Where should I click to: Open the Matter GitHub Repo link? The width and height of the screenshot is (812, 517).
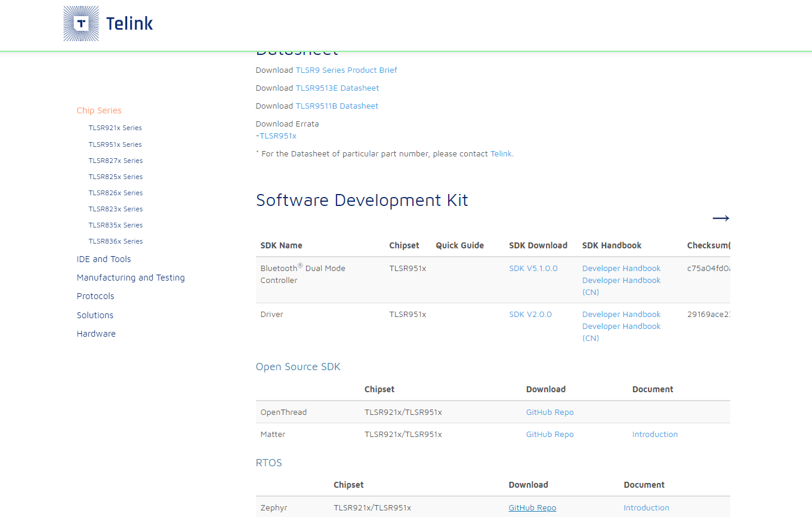point(550,434)
